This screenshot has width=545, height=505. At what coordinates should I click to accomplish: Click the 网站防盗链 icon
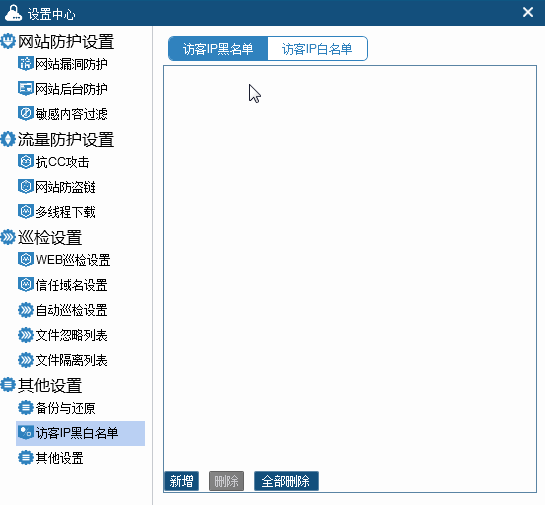click(25, 187)
